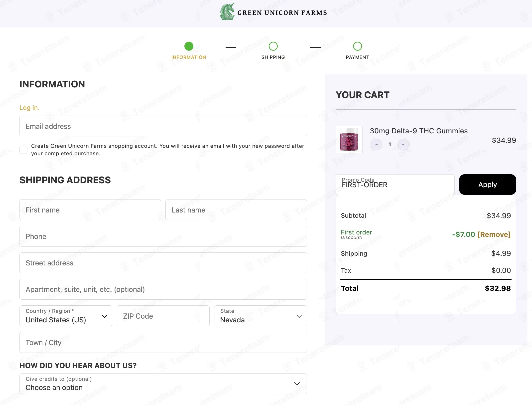Click the Information step circle
This screenshot has height=405, width=532.
(189, 46)
